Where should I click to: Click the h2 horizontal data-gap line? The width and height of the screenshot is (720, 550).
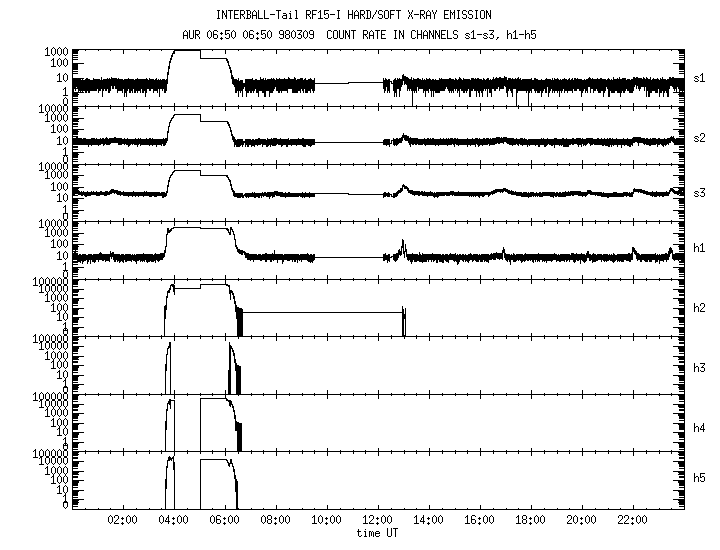click(320, 313)
